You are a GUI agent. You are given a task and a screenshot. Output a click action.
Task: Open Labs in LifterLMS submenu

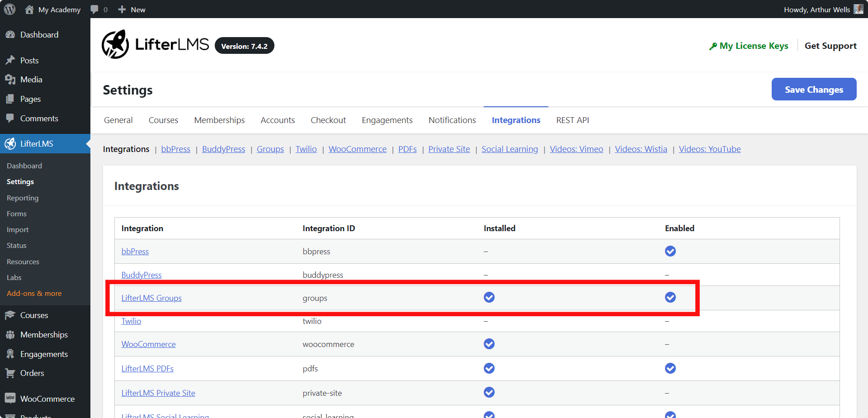(14, 278)
